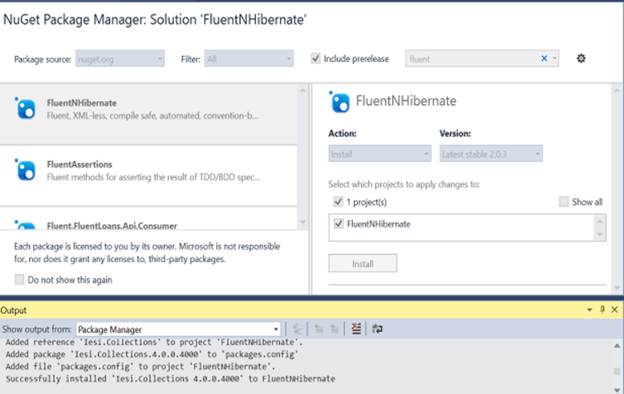Click package list scrollbar down arrow
This screenshot has height=394, width=624.
pyautogui.click(x=303, y=222)
